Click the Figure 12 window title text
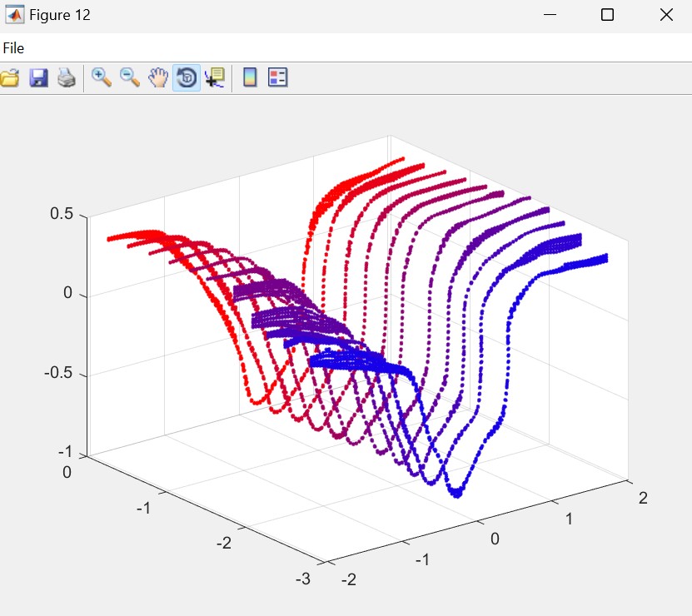This screenshot has width=692, height=616. [x=60, y=15]
